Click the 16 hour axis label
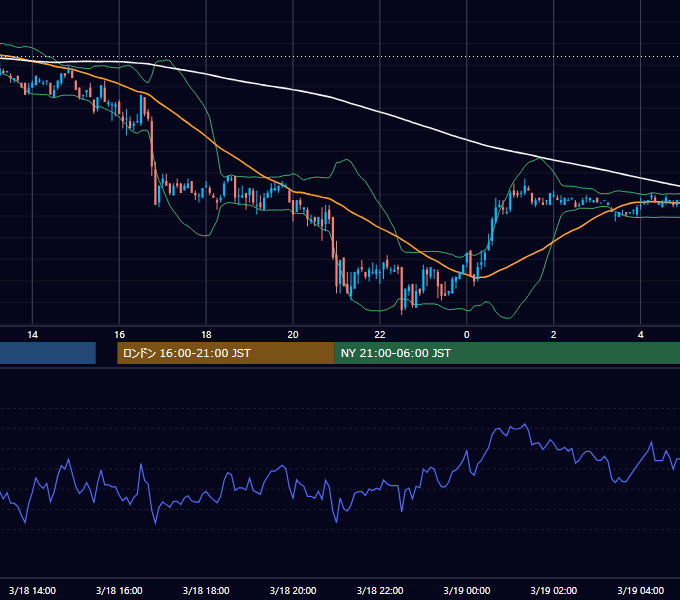The height and width of the screenshot is (600, 680). [x=119, y=335]
